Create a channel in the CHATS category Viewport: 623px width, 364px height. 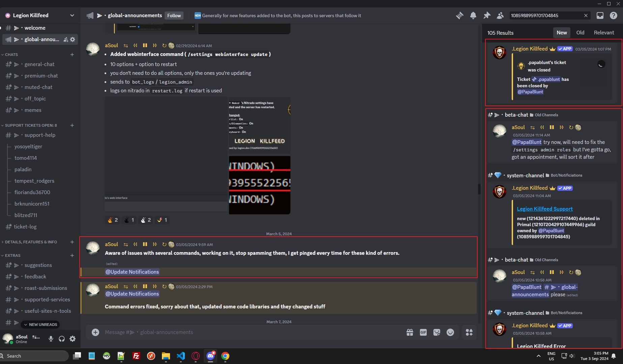72,55
